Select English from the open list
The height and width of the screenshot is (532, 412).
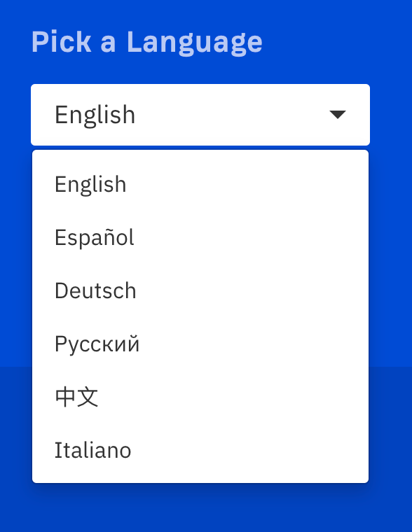pos(200,184)
